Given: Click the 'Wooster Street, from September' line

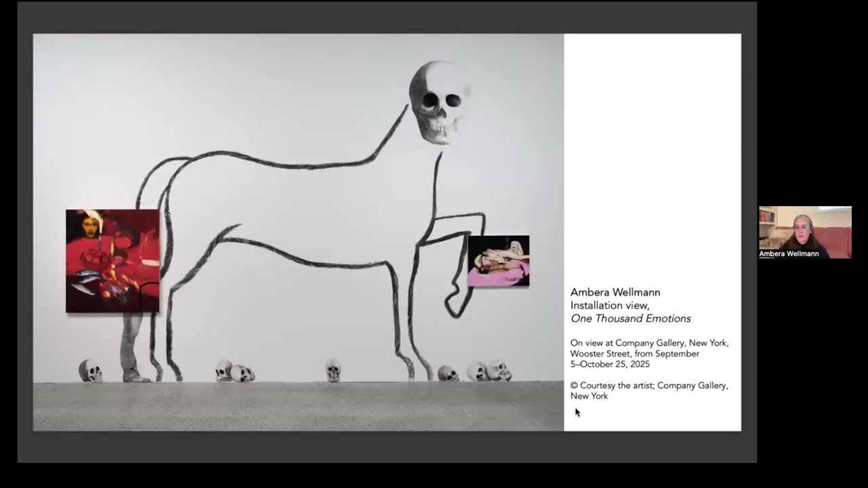Looking at the screenshot, I should click(635, 354).
